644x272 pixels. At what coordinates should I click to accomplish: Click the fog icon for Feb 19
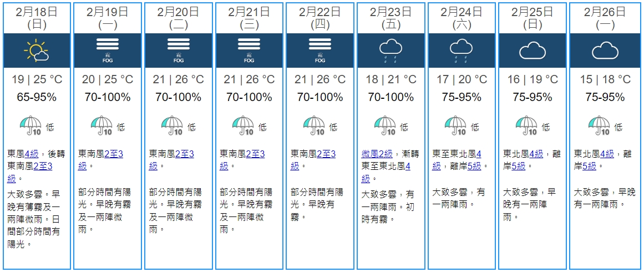pos(107,51)
